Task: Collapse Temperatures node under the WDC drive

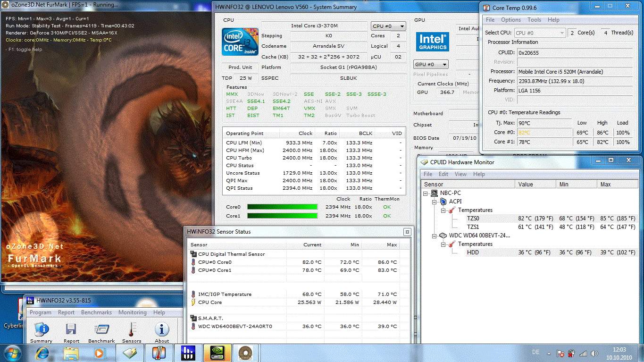Action: (443, 244)
